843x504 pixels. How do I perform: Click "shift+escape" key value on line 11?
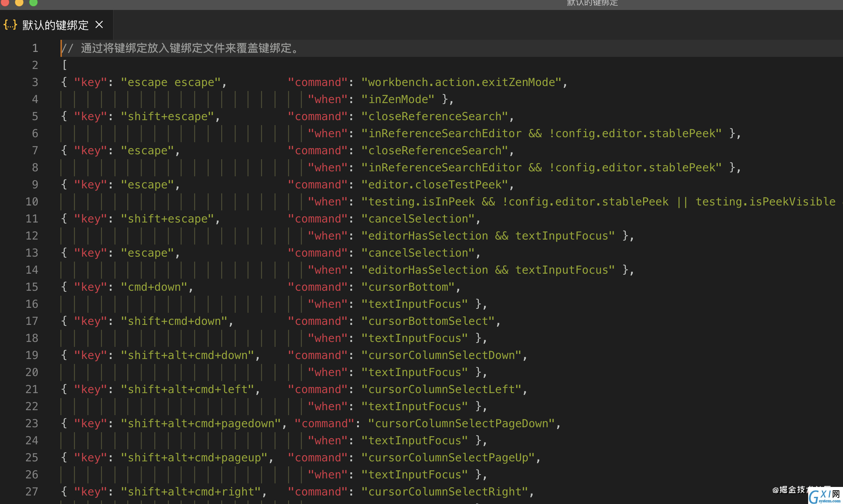point(168,219)
